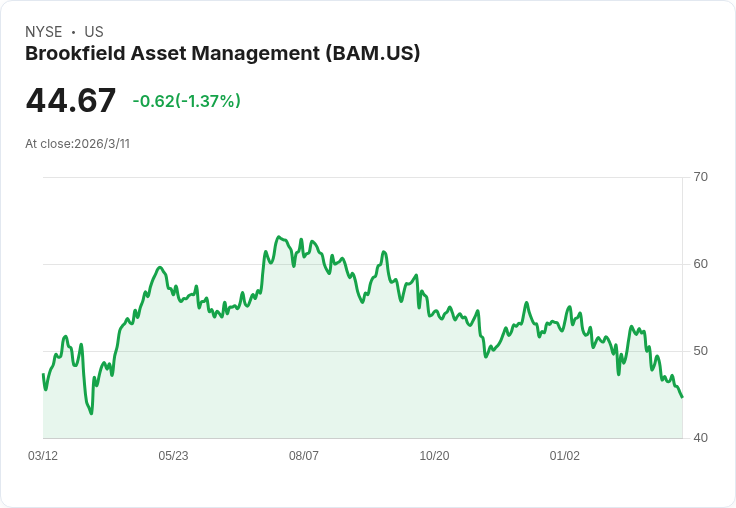
Task: Click the chart's lowest dip after 03/12
Action: coord(91,413)
